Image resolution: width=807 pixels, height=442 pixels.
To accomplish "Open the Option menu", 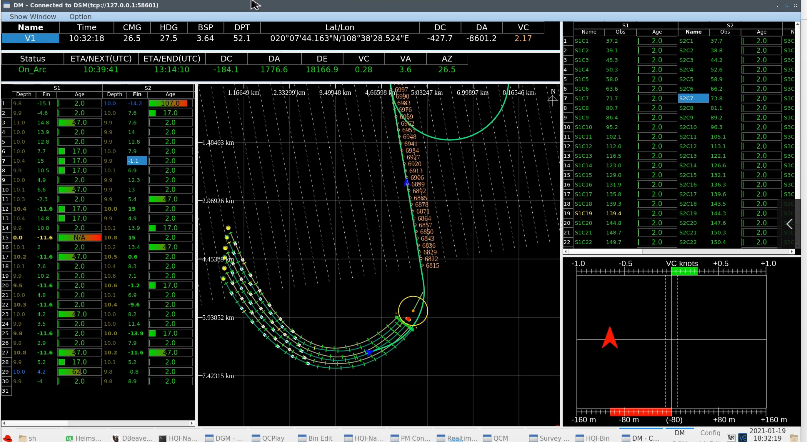I will (80, 17).
